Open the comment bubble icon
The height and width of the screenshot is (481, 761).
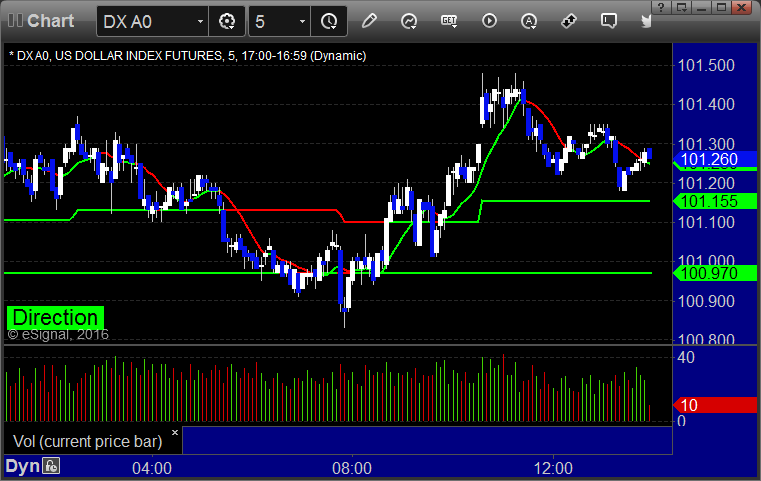(608, 21)
